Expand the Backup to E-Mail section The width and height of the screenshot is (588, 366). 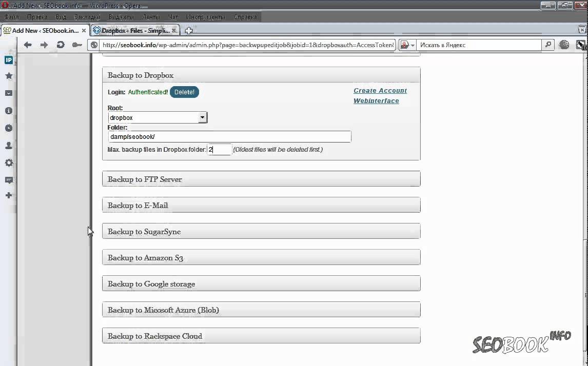261,205
